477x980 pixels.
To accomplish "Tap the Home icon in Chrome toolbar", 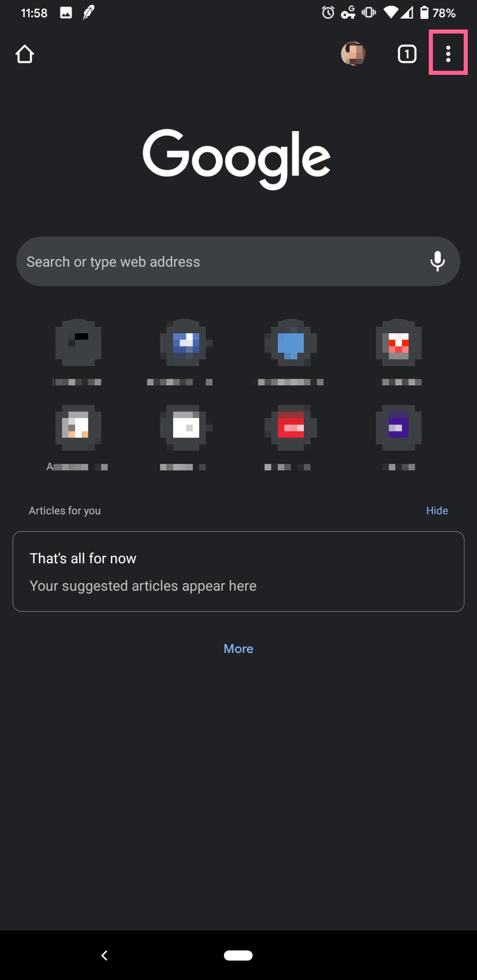I will click(x=25, y=54).
